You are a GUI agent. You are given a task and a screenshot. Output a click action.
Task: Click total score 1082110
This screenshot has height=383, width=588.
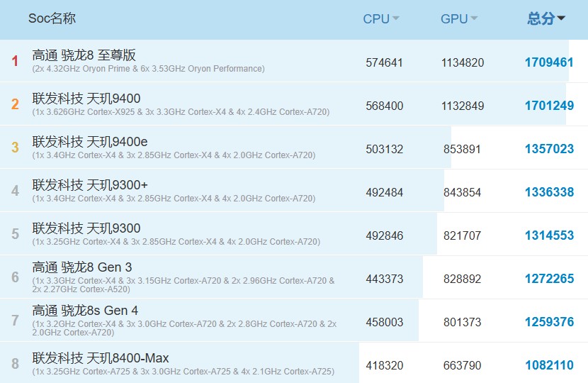[549, 365]
